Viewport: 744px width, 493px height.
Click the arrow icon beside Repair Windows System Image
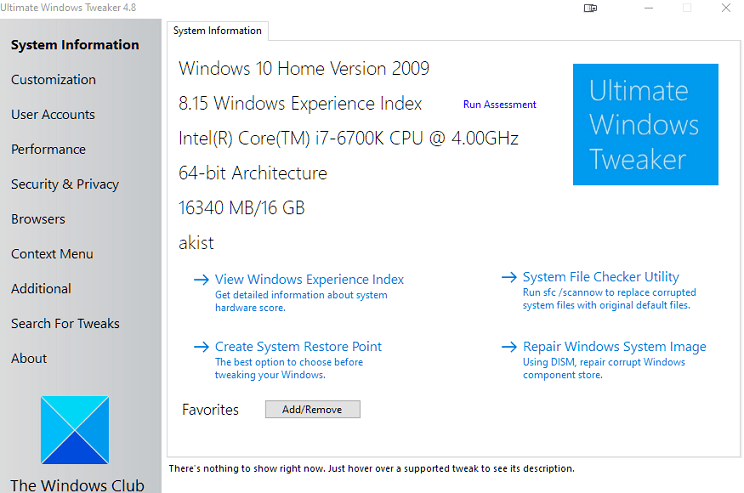[x=509, y=347]
